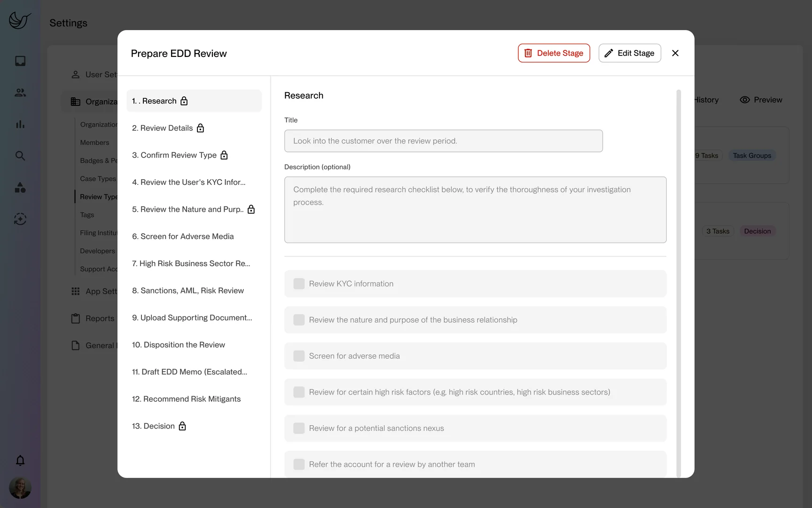
Task: Click the circular sparkle icon in sidebar
Action: point(20,219)
